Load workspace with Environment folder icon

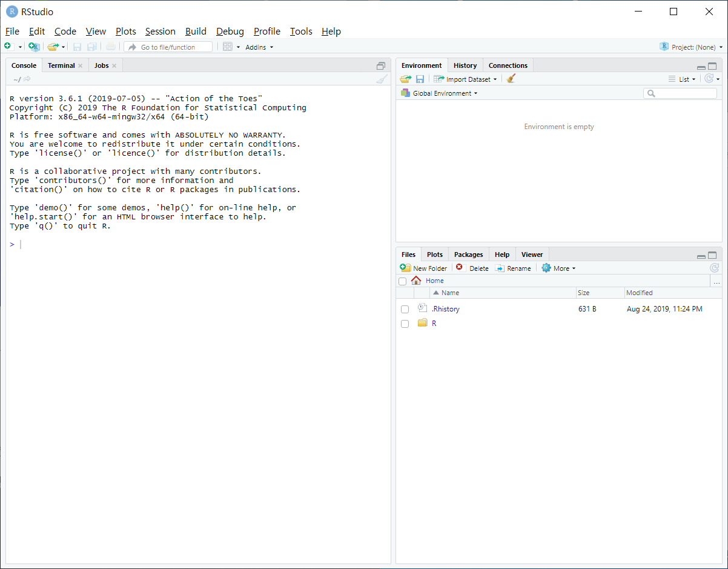coord(406,79)
